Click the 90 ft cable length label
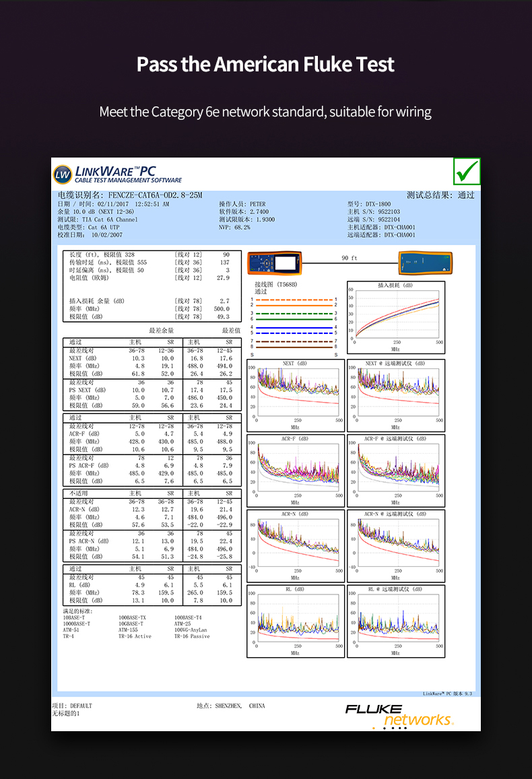This screenshot has height=779, width=532. (349, 259)
